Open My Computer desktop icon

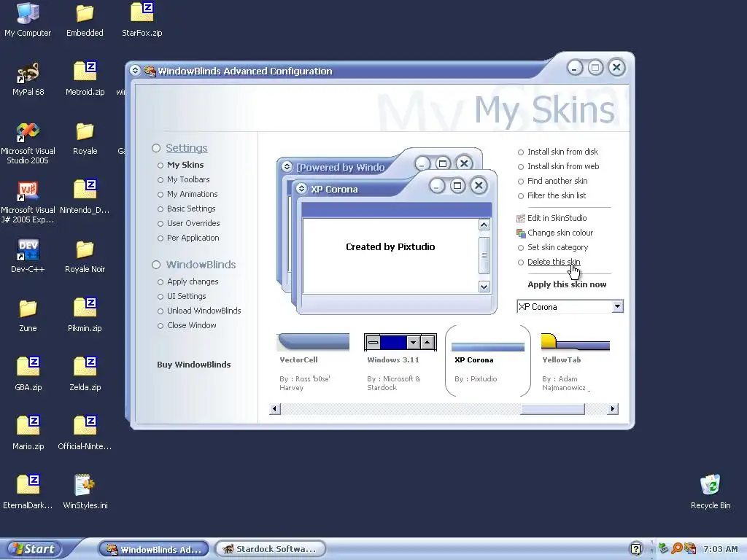(x=28, y=20)
